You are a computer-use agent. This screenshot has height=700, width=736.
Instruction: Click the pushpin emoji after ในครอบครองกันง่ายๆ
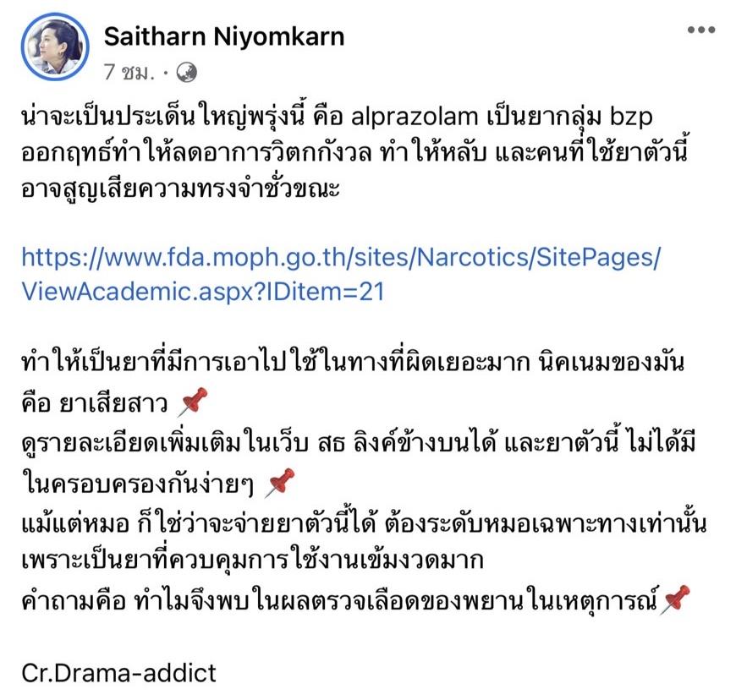click(280, 483)
